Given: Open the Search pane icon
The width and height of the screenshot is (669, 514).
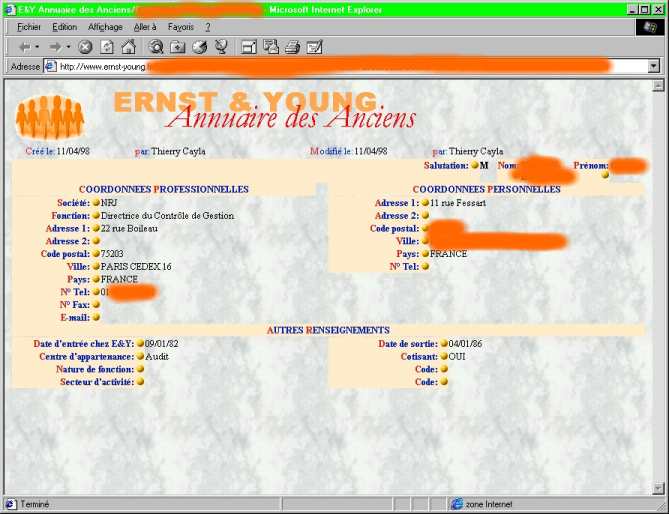Looking at the screenshot, I should tap(156, 47).
